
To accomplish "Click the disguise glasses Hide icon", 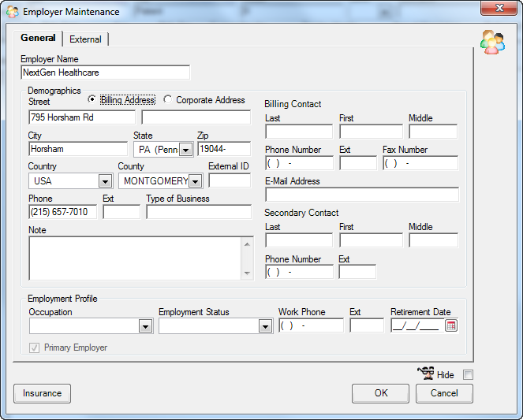I will pyautogui.click(x=426, y=373).
